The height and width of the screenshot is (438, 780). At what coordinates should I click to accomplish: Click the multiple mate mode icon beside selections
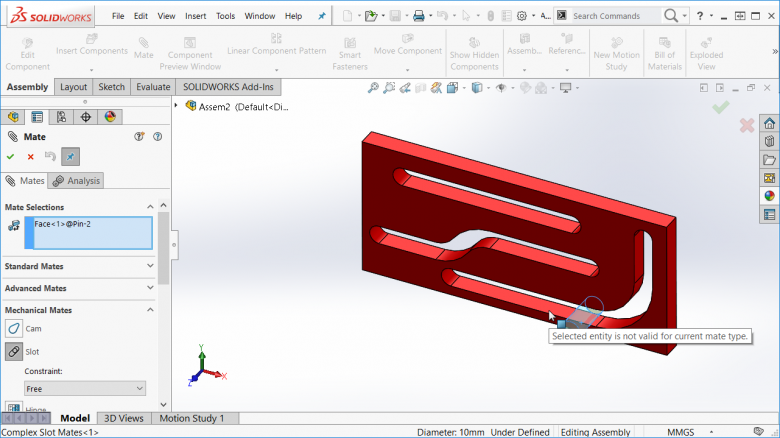(13, 225)
